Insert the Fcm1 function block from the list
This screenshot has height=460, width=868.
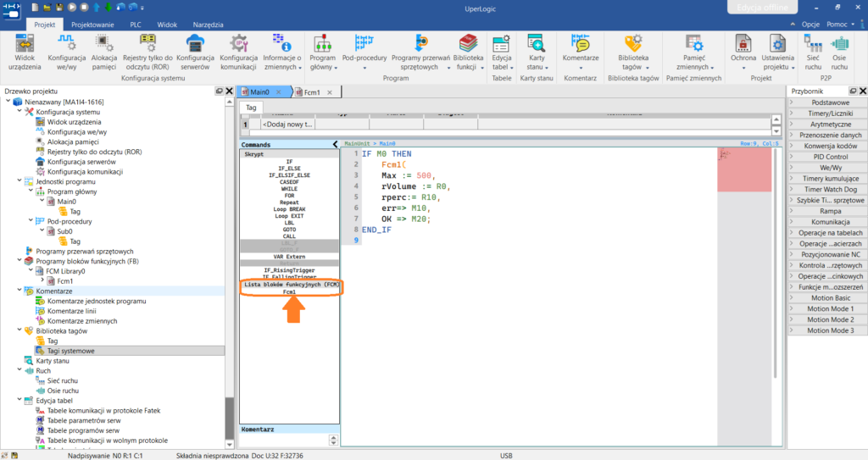(x=290, y=291)
